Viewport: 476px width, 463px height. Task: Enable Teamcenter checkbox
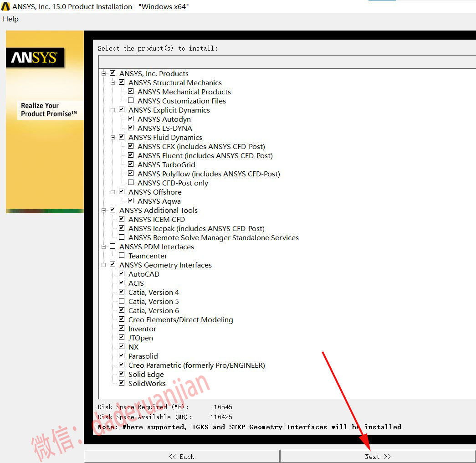click(x=122, y=256)
